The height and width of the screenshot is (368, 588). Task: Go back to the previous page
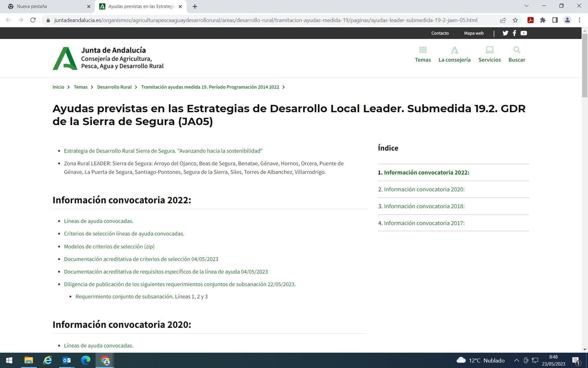coord(9,20)
